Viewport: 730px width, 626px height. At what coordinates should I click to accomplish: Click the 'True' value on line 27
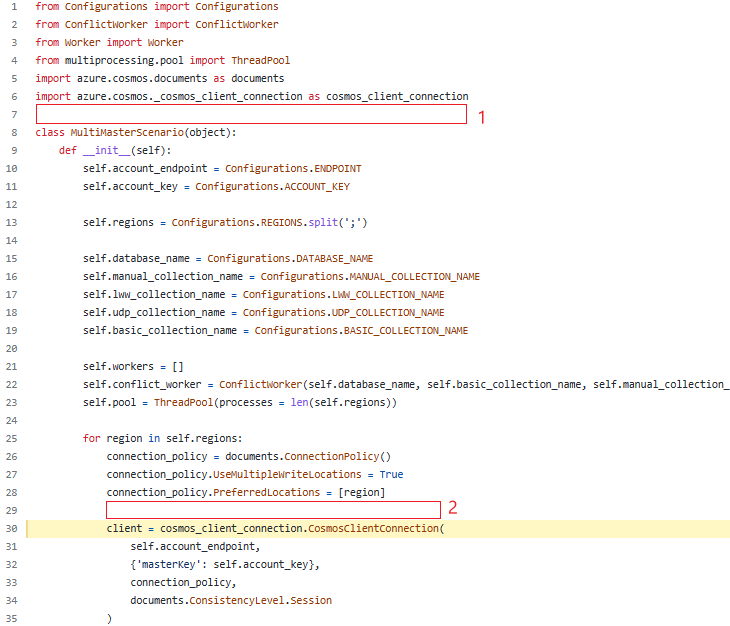tap(391, 474)
